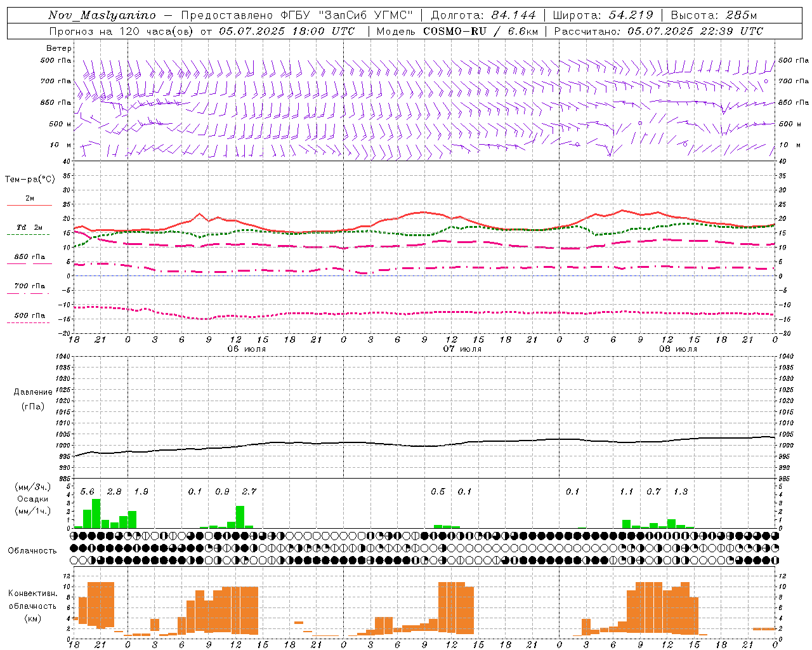Click the Широта: 54.219 latitude value
Image resolution: width=812 pixels, height=650 pixels.
pos(603,15)
